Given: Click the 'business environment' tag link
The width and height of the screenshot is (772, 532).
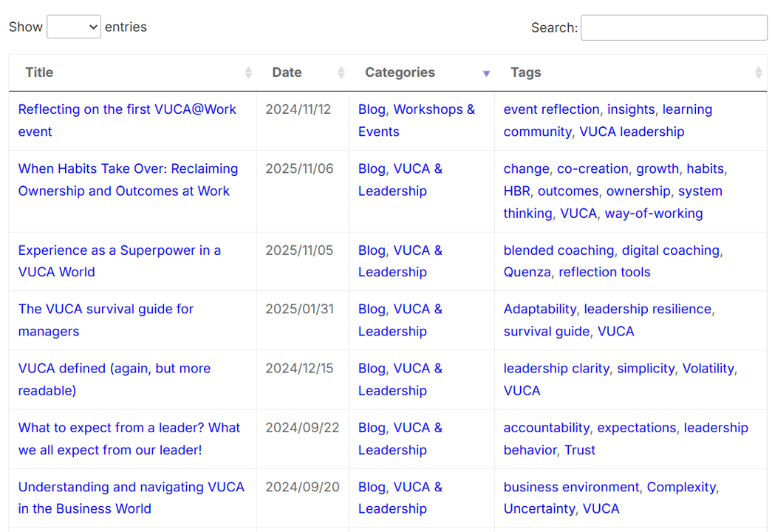Looking at the screenshot, I should 571,487.
